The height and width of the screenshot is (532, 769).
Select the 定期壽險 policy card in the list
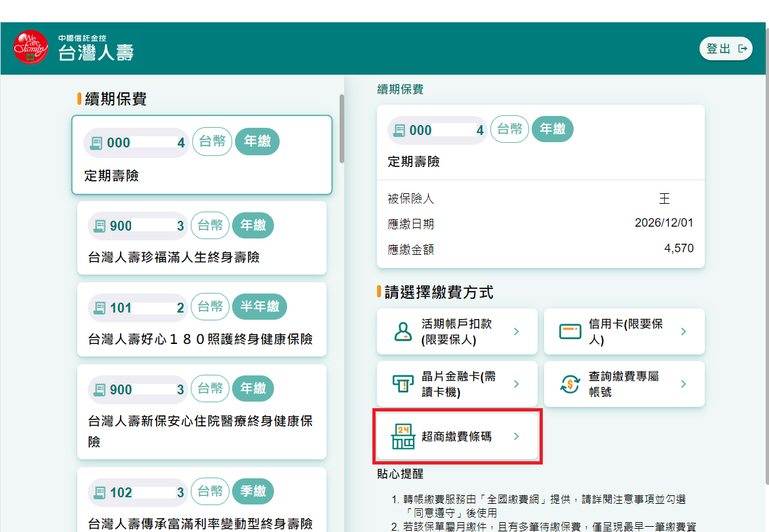202,155
